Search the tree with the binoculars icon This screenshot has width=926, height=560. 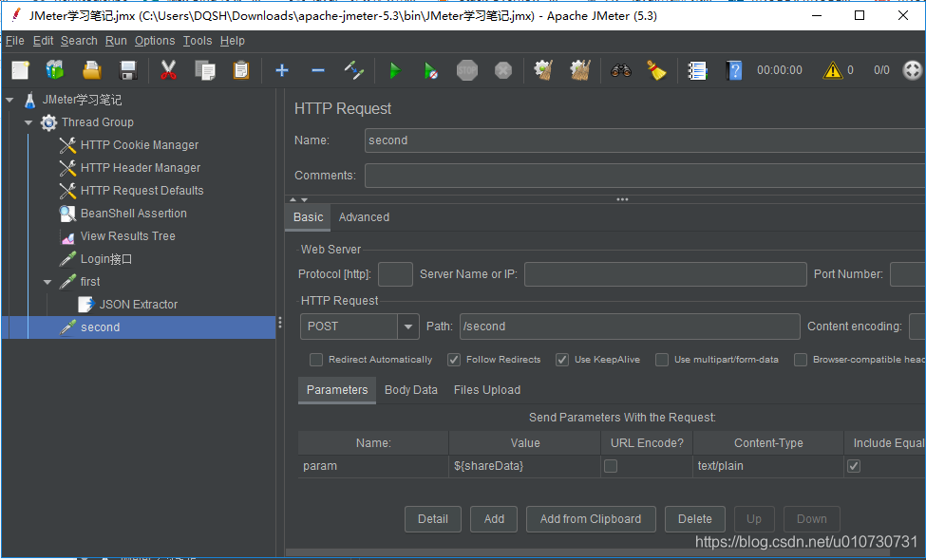621,71
